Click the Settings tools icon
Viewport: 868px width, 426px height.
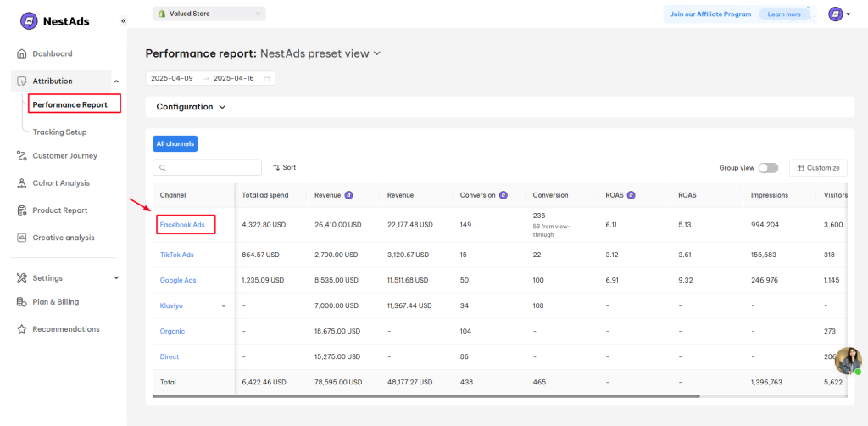(x=21, y=278)
